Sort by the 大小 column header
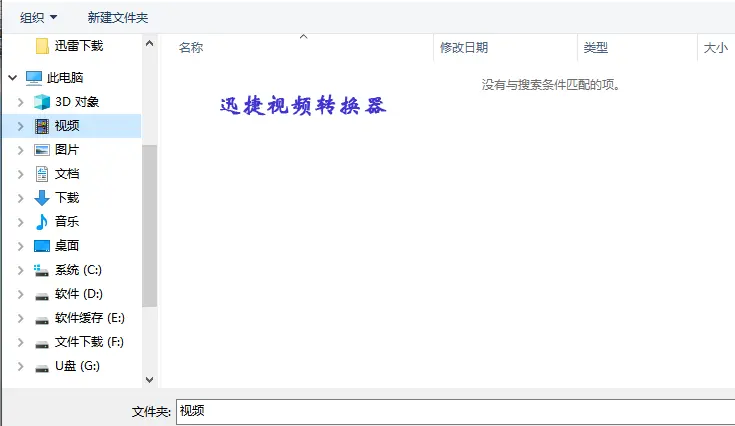The image size is (735, 426). 716,48
